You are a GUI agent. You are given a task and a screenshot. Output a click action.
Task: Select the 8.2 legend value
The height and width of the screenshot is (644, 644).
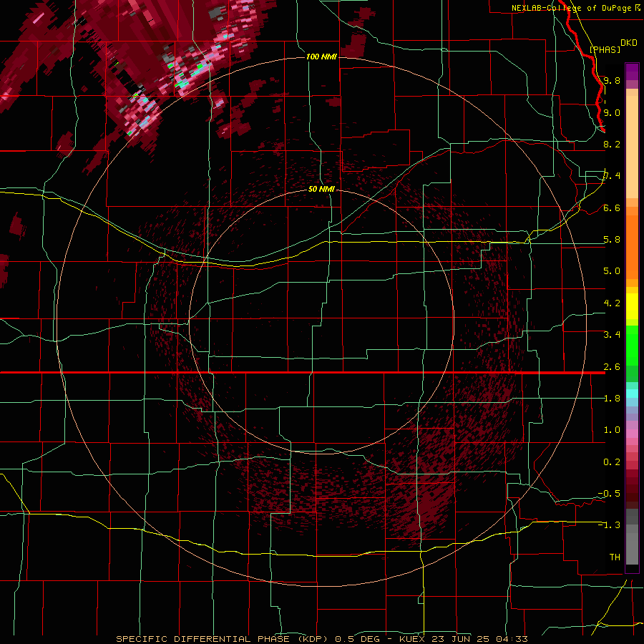point(612,144)
